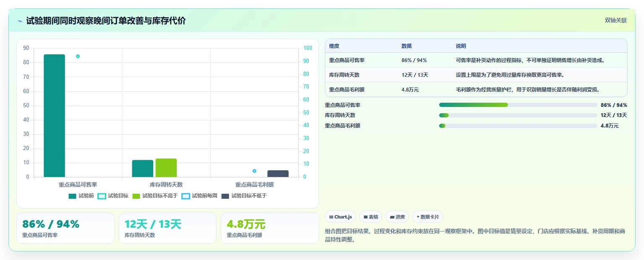Click the 重点商品毛利额 cell in the table
This screenshot has height=260, width=644.
coord(347,90)
